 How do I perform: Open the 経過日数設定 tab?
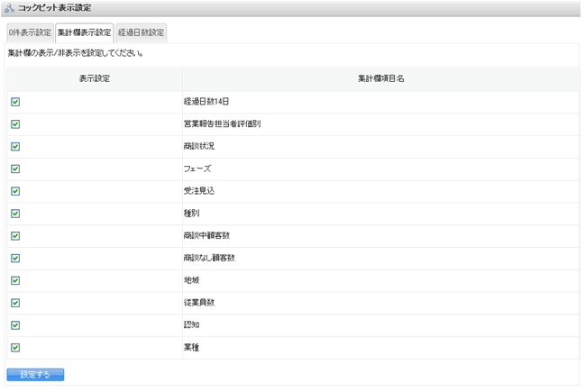(141, 33)
